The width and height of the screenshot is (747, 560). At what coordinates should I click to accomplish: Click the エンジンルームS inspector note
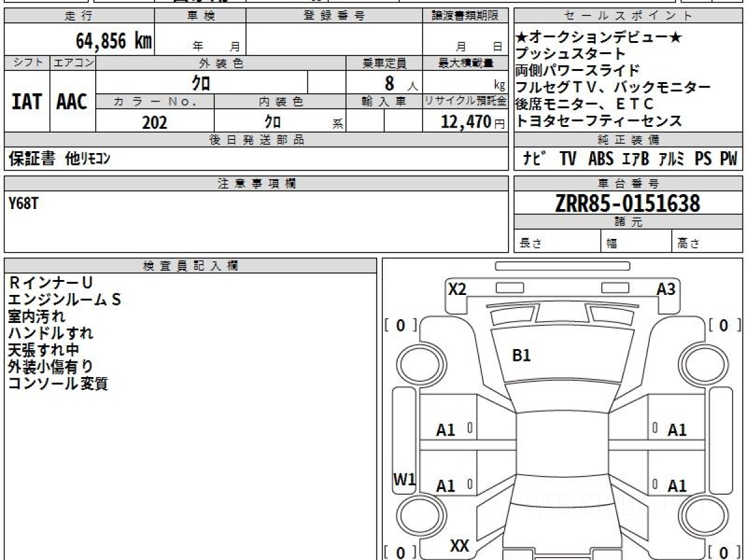[65, 300]
